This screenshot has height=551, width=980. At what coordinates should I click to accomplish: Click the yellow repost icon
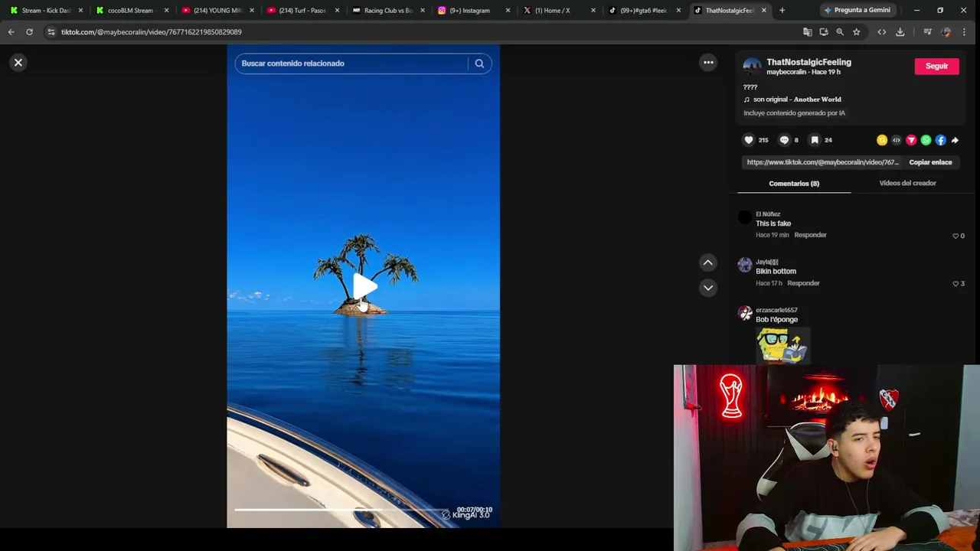click(882, 140)
